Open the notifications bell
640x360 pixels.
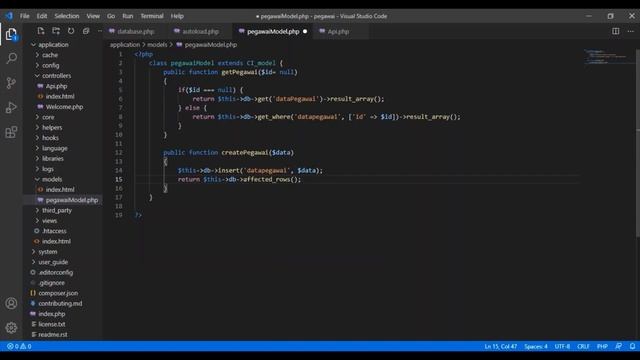click(x=632, y=346)
